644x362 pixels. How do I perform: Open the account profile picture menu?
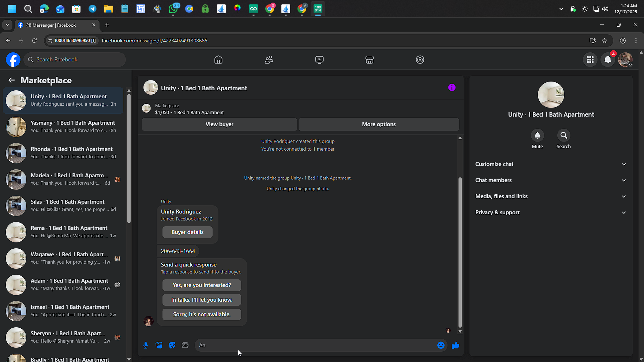pos(625,60)
